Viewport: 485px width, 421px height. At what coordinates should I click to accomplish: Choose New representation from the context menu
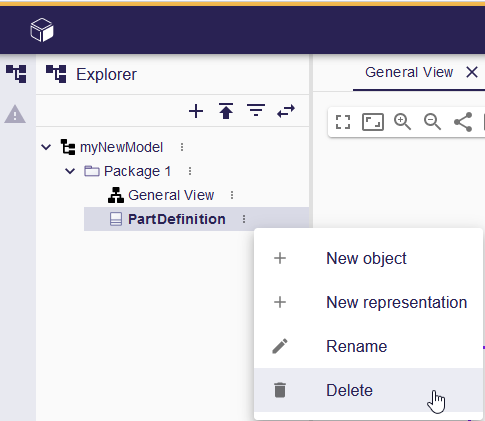pos(368,302)
